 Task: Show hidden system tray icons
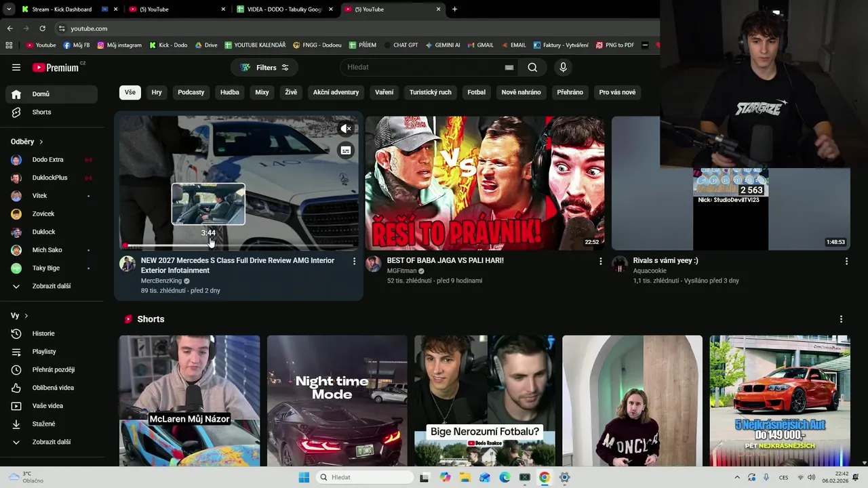[x=737, y=477]
